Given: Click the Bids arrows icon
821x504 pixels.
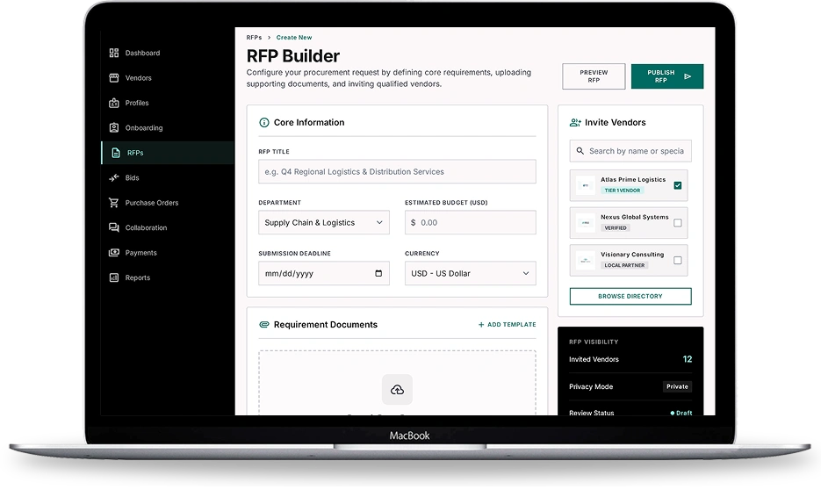Looking at the screenshot, I should tap(113, 178).
